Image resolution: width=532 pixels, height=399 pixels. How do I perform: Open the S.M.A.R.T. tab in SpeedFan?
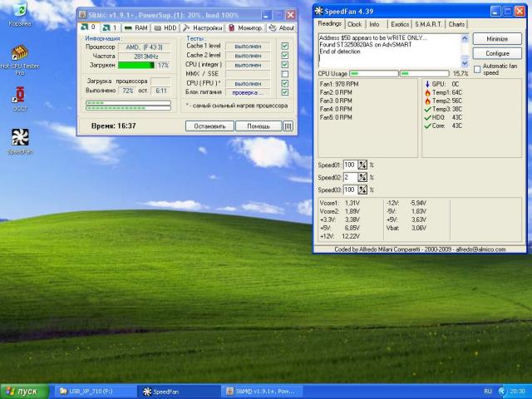pyautogui.click(x=429, y=24)
